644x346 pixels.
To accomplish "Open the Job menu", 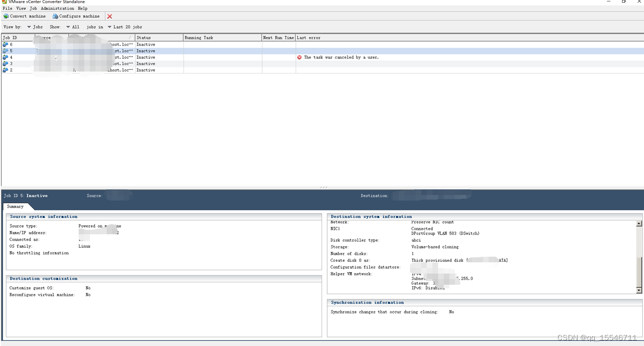I will coord(33,8).
